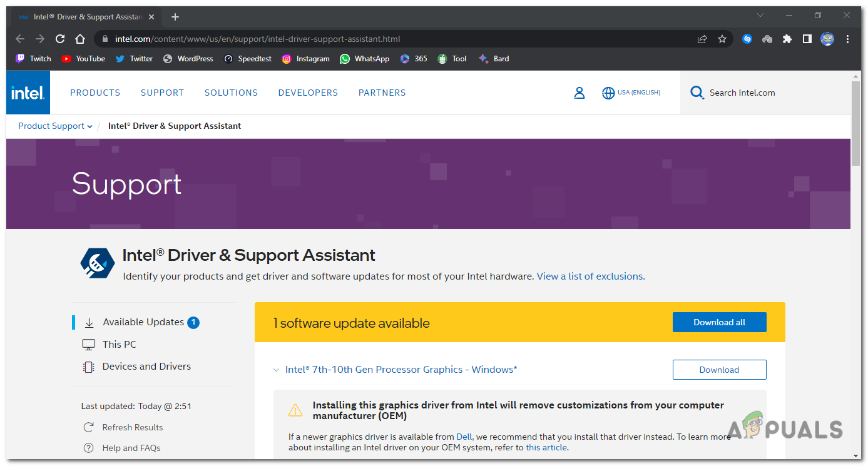Open the 'this article' link
This screenshot has height=466, width=868.
tap(546, 447)
